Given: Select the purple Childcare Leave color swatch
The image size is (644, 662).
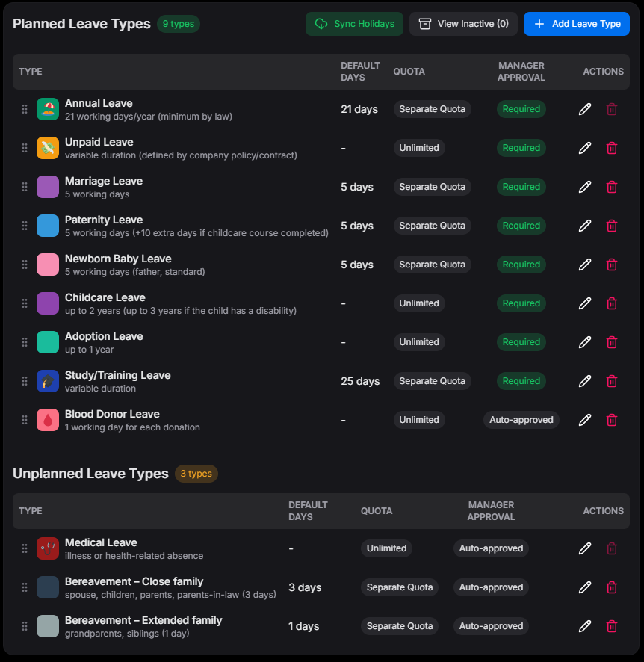Looking at the screenshot, I should [48, 303].
